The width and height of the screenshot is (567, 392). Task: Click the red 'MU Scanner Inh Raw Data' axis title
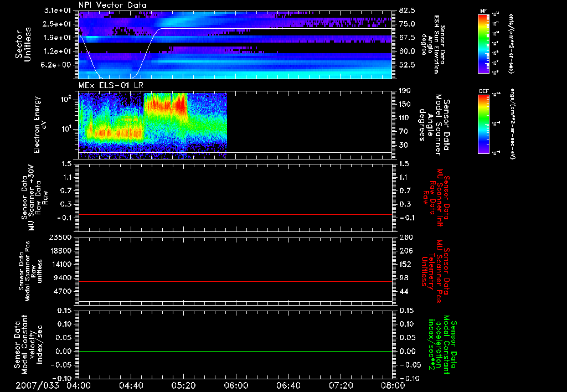436,198
